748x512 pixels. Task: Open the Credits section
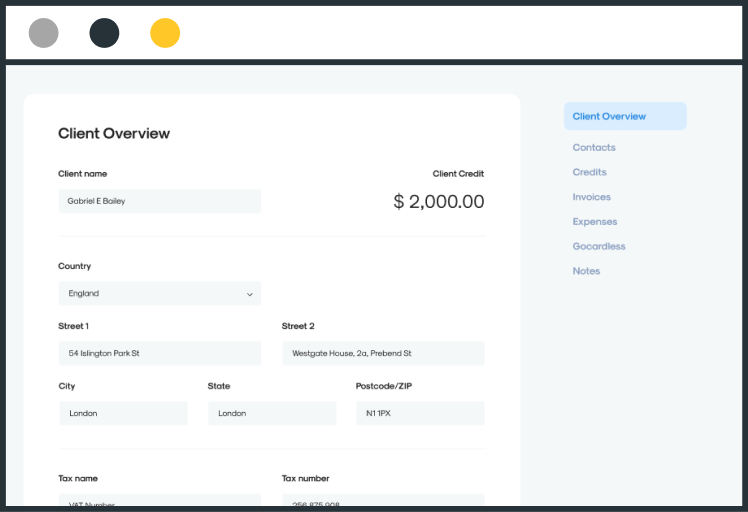590,172
